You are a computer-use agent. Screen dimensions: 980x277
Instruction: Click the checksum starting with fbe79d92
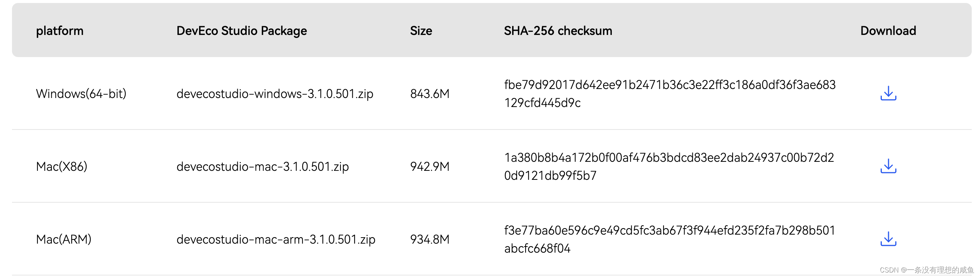pyautogui.click(x=670, y=94)
